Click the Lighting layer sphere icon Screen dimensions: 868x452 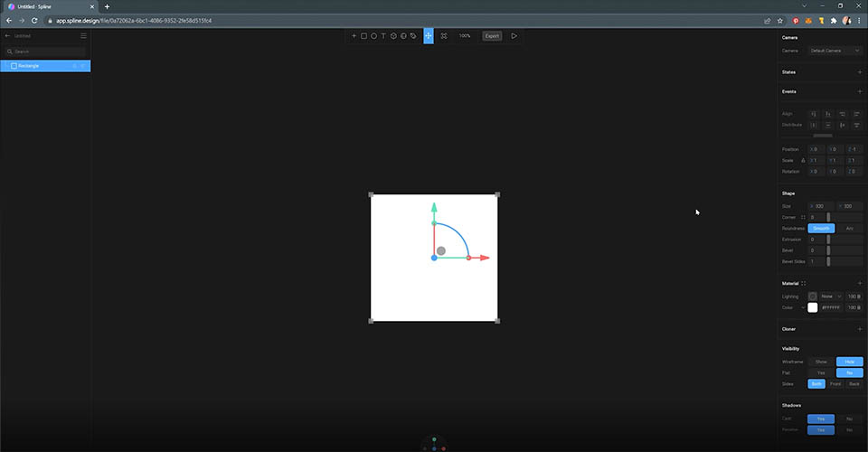tap(813, 297)
